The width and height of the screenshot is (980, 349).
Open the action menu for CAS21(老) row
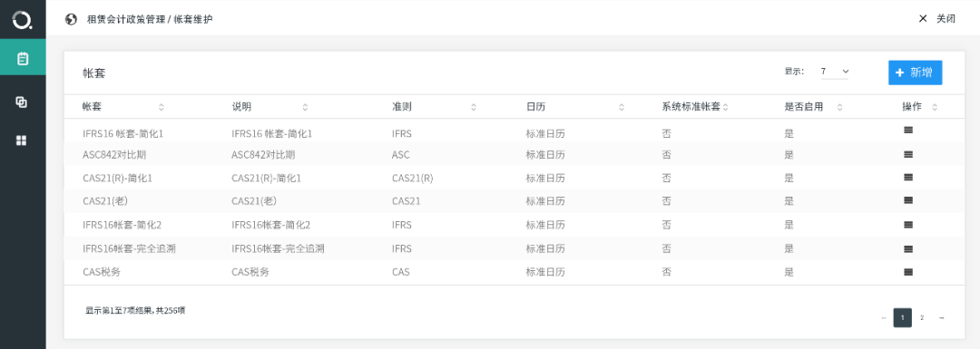click(908, 200)
